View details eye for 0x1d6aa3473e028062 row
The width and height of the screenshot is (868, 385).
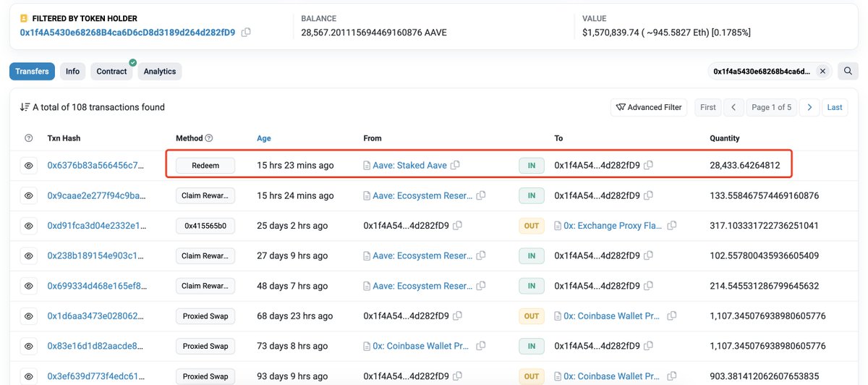(29, 316)
